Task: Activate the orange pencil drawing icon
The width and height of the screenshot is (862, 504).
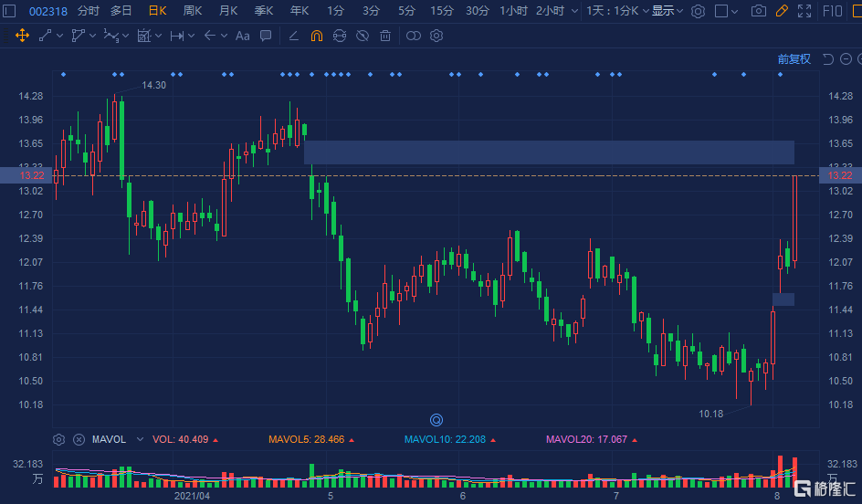Action: pyautogui.click(x=782, y=11)
